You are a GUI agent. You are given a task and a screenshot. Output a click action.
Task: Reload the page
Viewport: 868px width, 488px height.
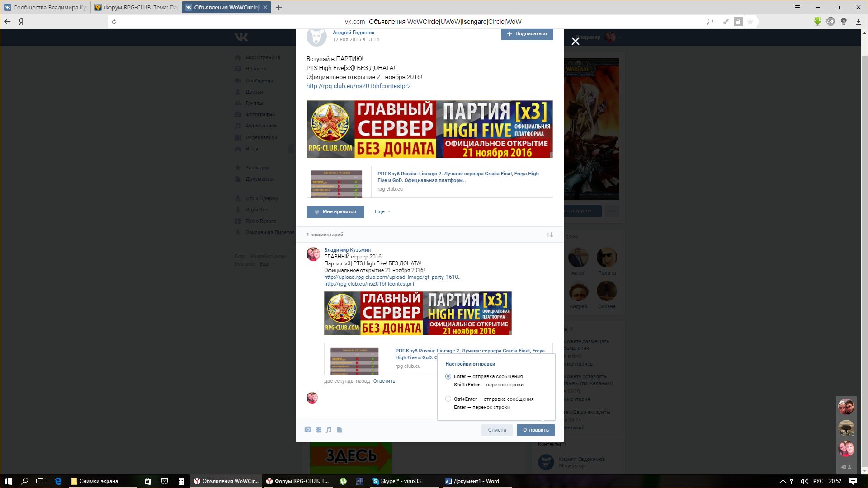(x=114, y=22)
